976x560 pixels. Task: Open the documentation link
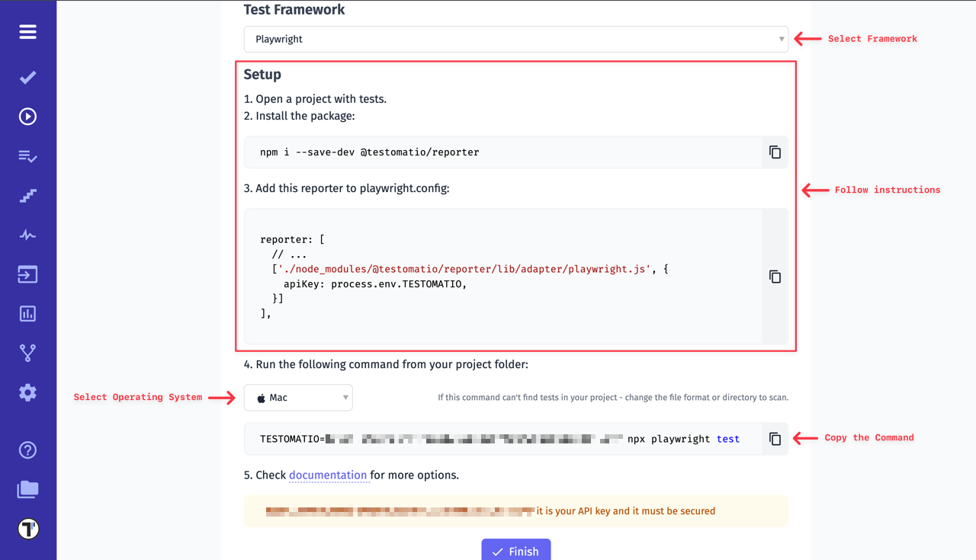[x=329, y=475]
